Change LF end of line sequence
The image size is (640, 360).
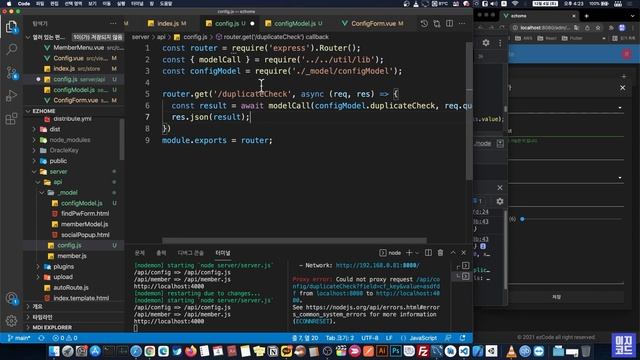pos(389,338)
